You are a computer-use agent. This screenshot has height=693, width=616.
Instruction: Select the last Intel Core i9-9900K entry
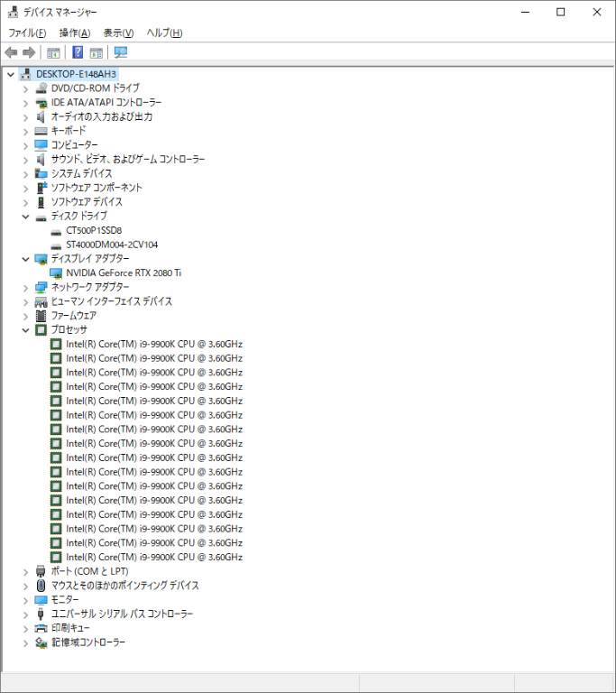click(154, 557)
